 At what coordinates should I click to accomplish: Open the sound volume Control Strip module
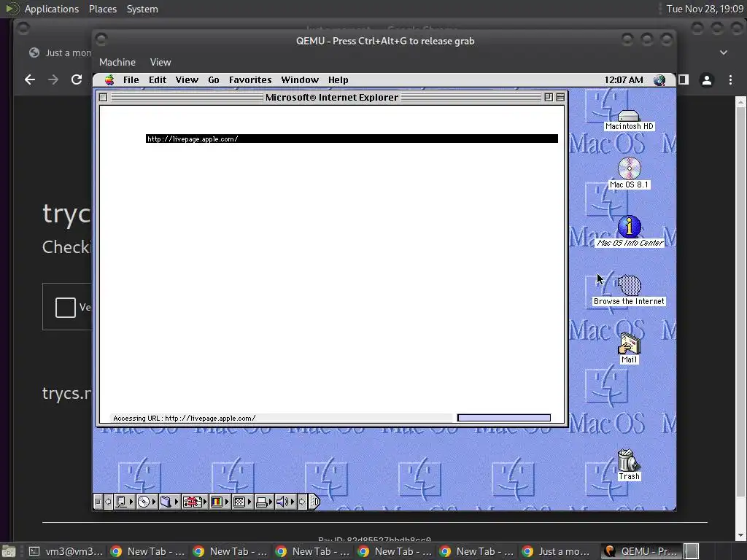285,502
